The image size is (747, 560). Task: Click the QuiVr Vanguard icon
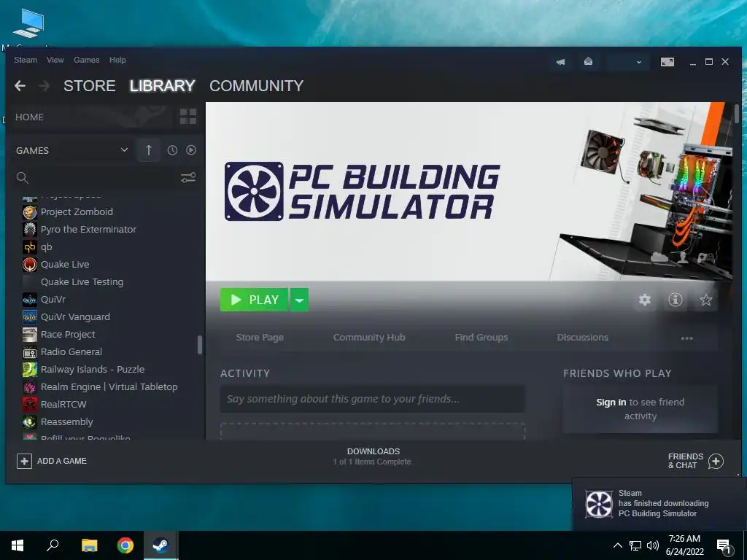click(x=29, y=316)
